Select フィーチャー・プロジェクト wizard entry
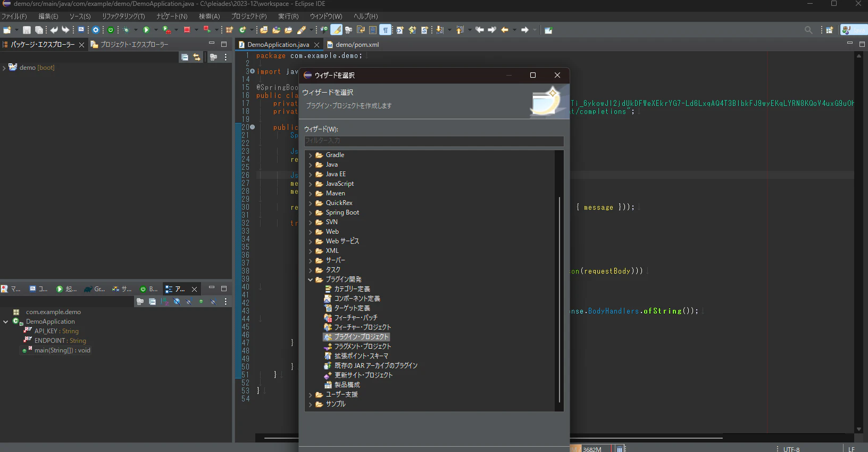868x452 pixels. pyautogui.click(x=358, y=327)
